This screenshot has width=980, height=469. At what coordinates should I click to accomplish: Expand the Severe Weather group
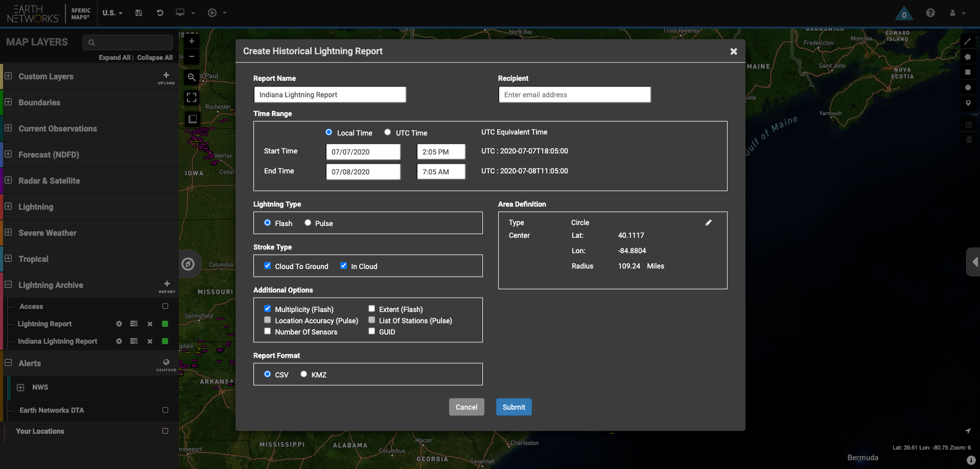coord(9,232)
